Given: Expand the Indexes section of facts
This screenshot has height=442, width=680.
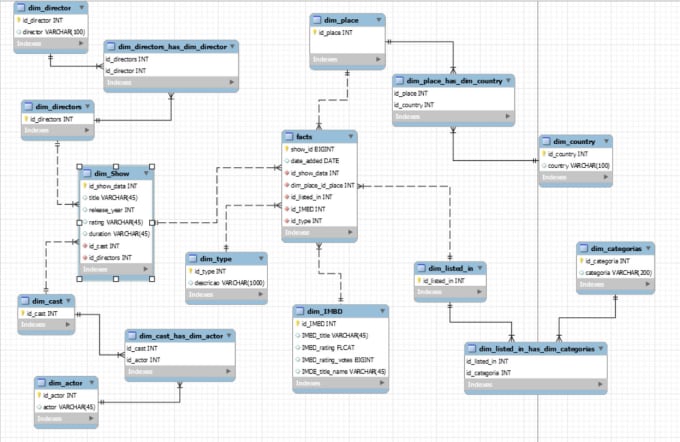Looking at the screenshot, I should (x=350, y=233).
